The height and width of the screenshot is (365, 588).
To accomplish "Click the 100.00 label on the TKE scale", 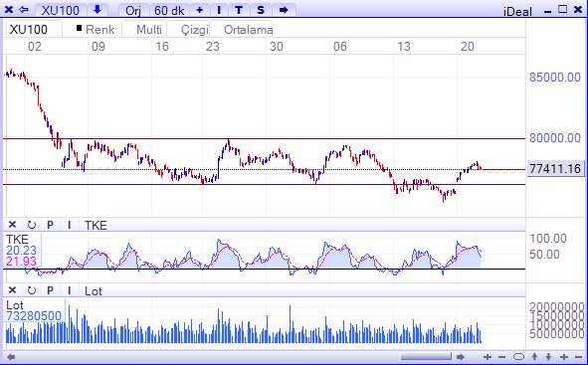I will (x=548, y=239).
